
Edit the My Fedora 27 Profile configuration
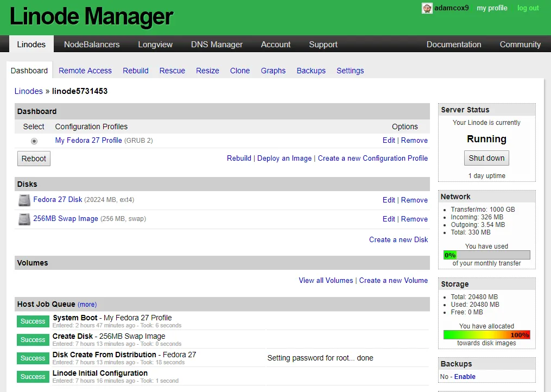[389, 140]
